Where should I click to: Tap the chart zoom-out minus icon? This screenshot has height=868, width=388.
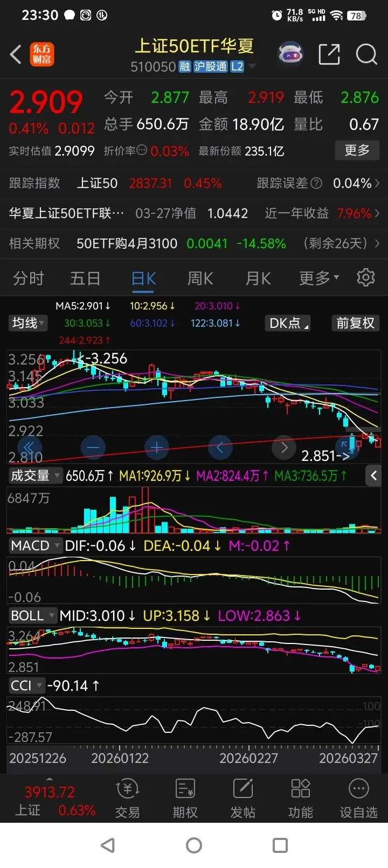coord(93,447)
